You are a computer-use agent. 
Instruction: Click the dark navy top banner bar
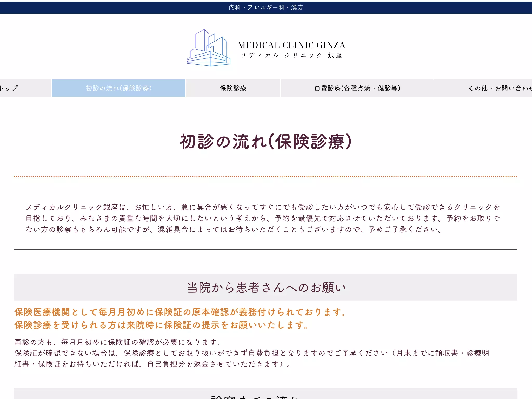coord(266,8)
